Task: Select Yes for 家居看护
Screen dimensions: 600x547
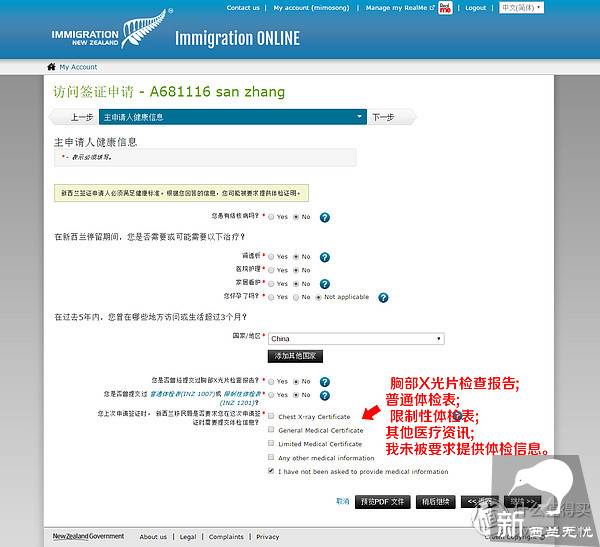Action: [x=271, y=284]
